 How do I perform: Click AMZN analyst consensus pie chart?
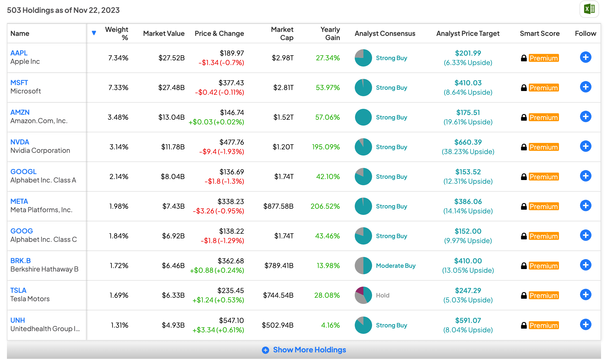click(x=363, y=117)
